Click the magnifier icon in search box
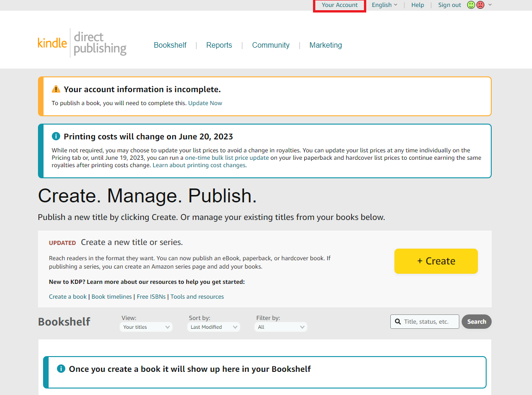This screenshot has width=532, height=395. click(x=398, y=322)
